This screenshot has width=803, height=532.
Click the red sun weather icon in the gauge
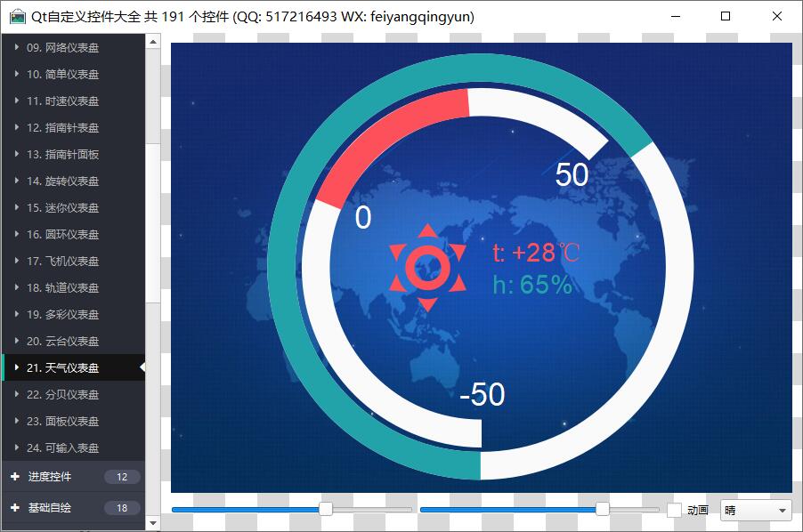pos(427,267)
